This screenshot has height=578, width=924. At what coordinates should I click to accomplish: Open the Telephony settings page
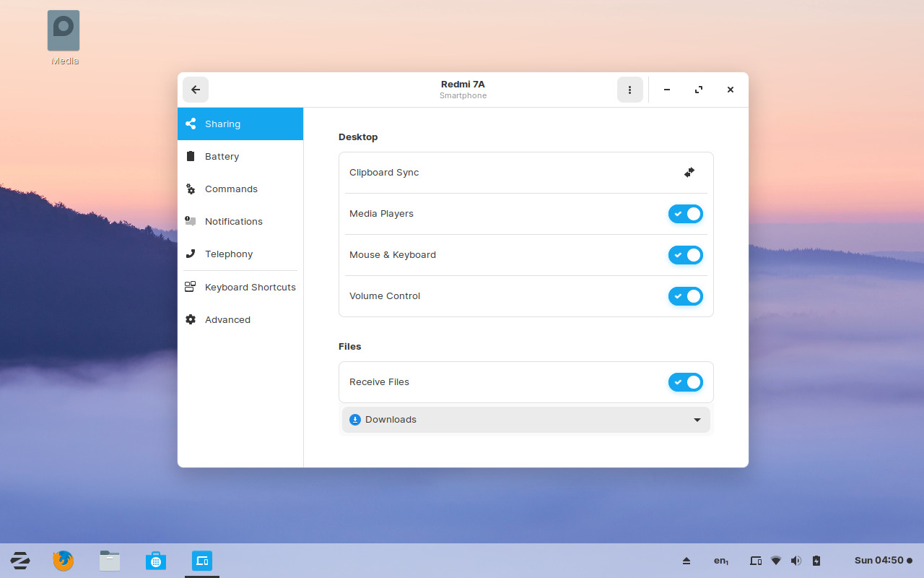pyautogui.click(x=228, y=254)
